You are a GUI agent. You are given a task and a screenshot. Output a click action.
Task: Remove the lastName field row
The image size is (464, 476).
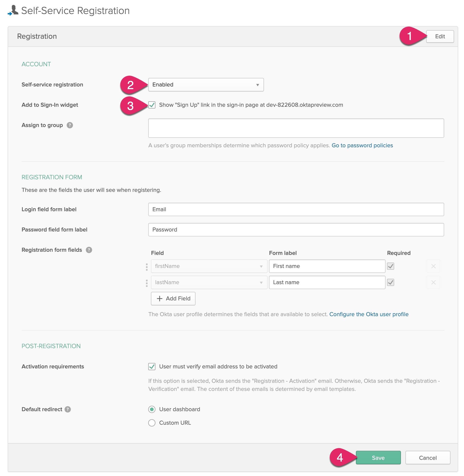[x=433, y=282]
